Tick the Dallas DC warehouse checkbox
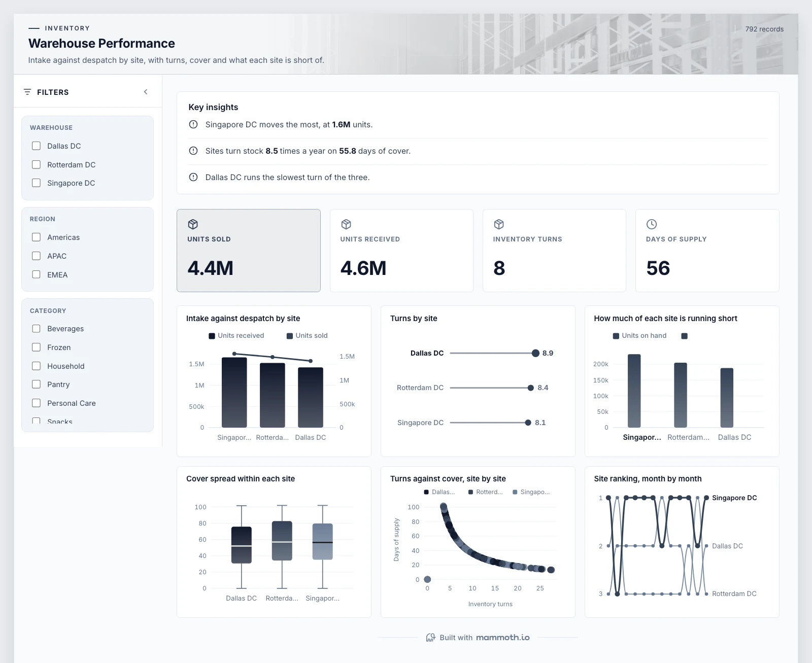The image size is (812, 663). click(x=36, y=146)
